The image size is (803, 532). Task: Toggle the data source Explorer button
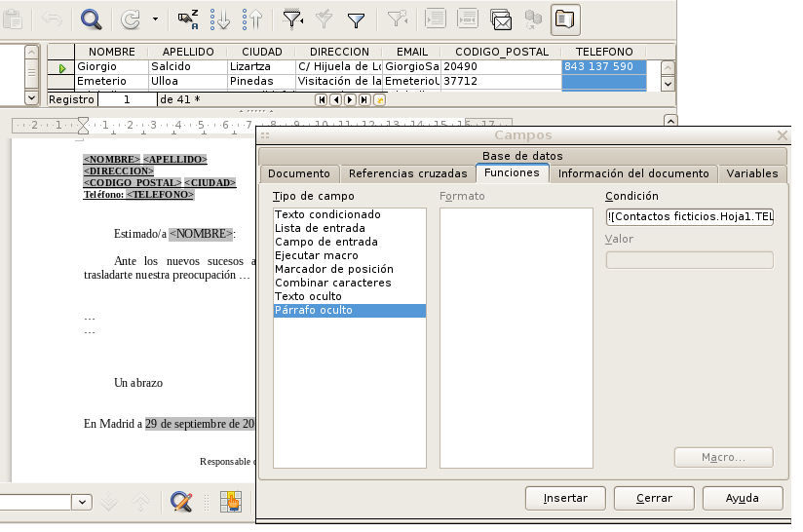tap(564, 19)
